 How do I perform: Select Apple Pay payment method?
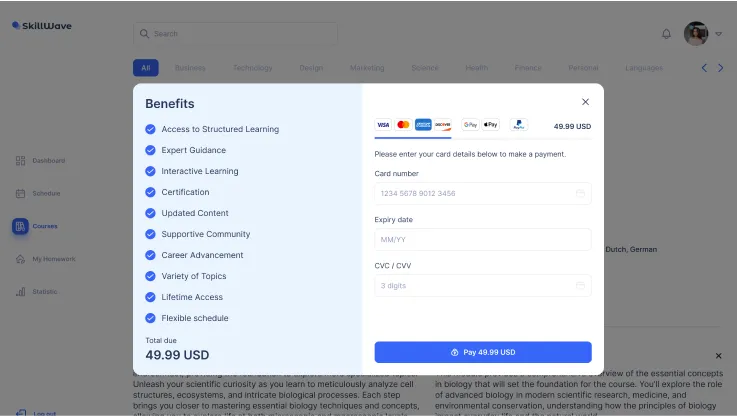coord(490,125)
